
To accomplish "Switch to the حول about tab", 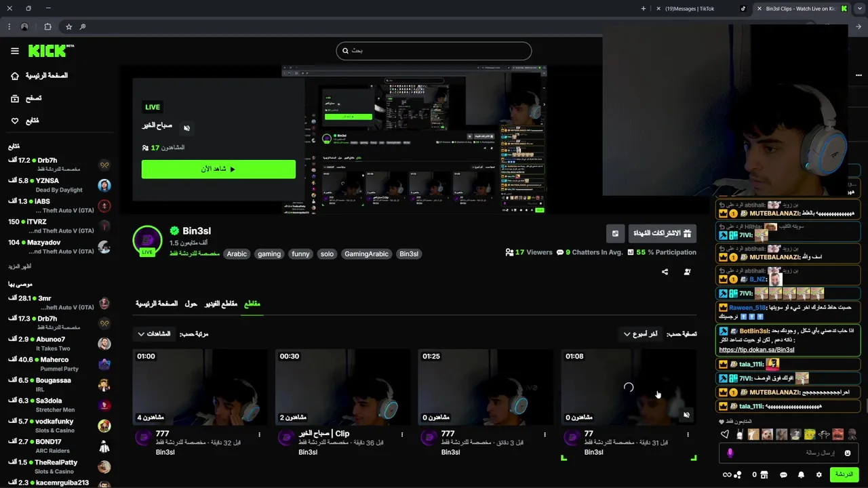I will coord(191,304).
